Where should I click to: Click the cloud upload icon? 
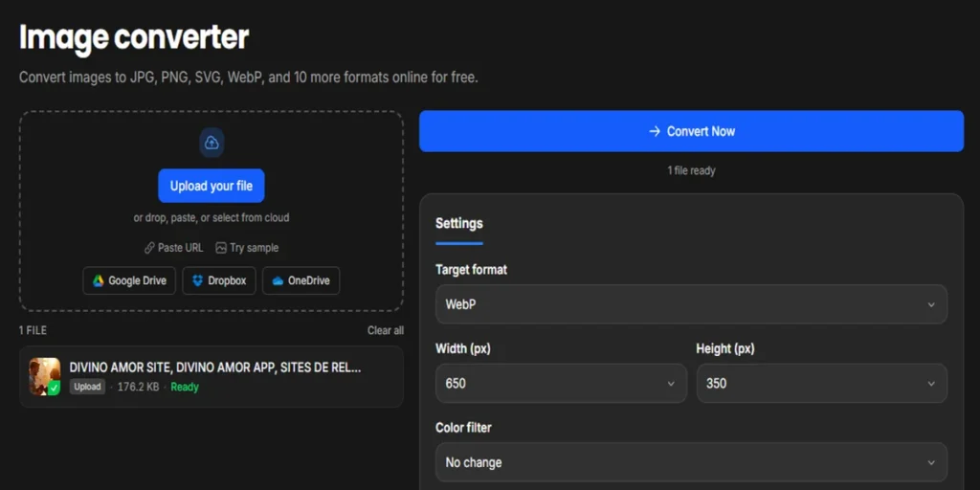tap(212, 144)
